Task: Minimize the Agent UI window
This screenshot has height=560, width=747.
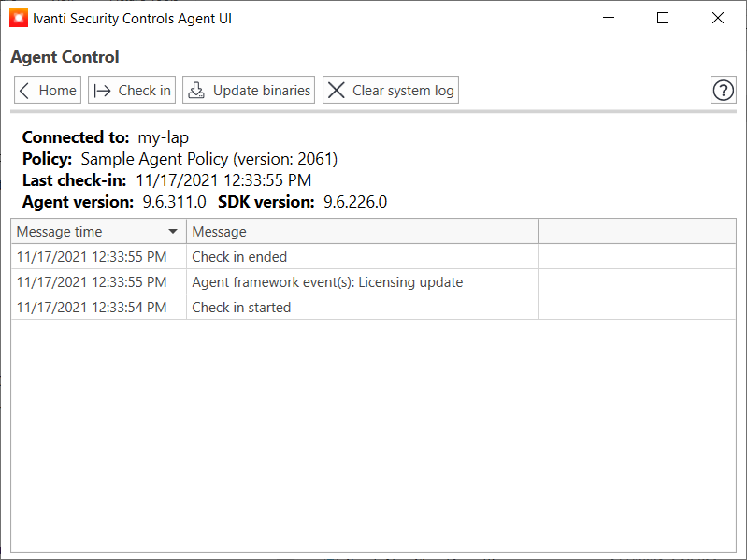Action: (x=609, y=18)
